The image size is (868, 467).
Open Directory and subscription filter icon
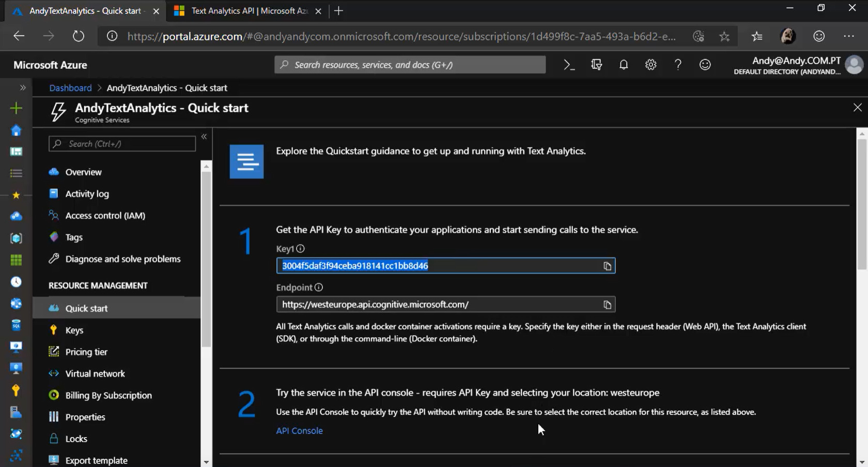click(x=596, y=65)
